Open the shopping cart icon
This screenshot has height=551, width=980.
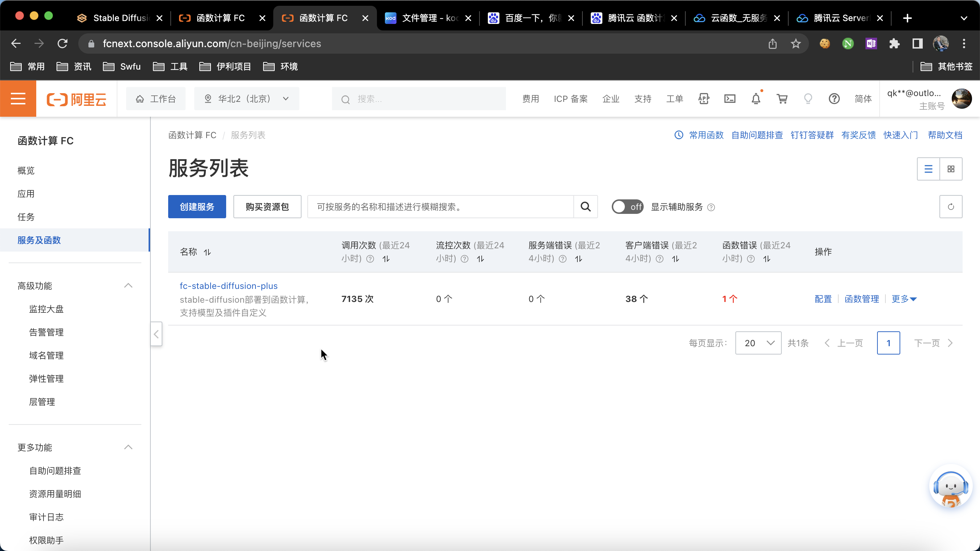pyautogui.click(x=782, y=99)
